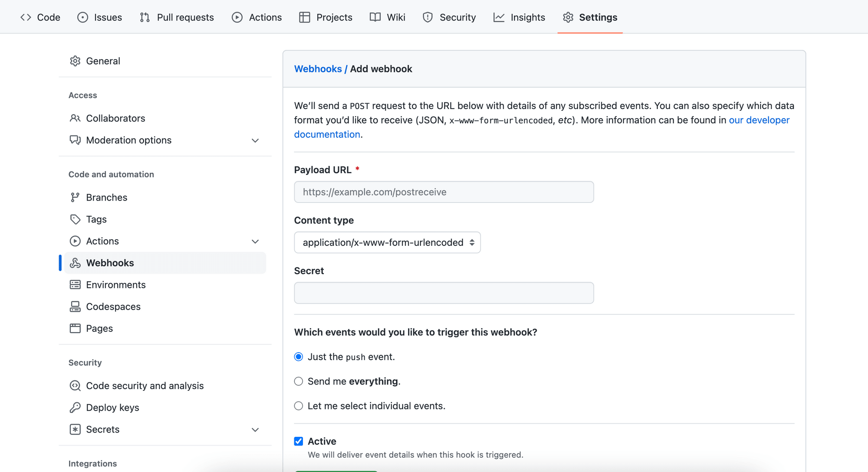Focus the Secret input field

[444, 293]
